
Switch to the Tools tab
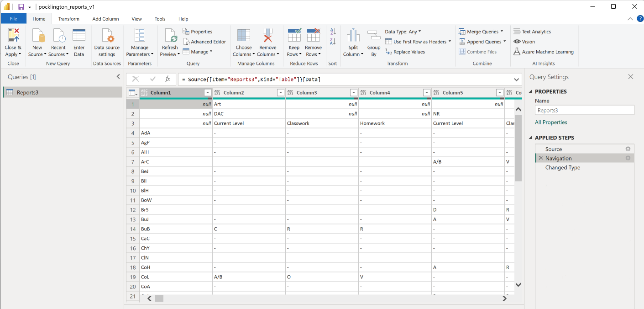tap(160, 19)
